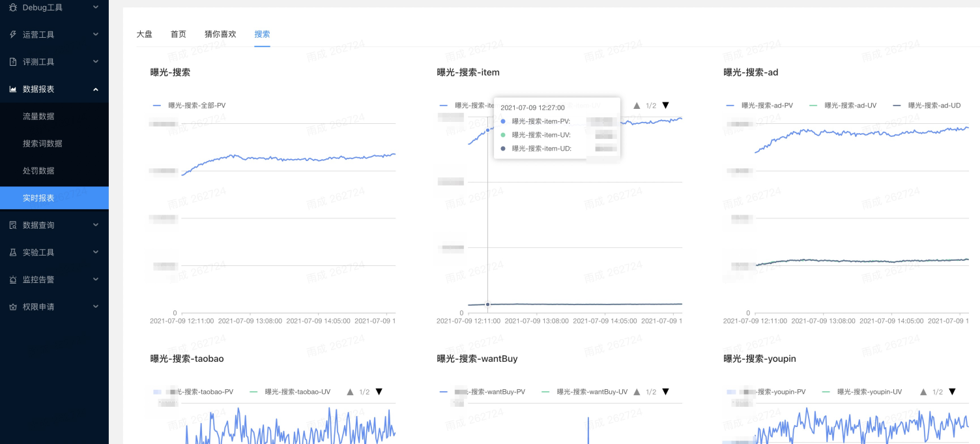Click the Debug工具 bug icon
The height and width of the screenshot is (444, 980).
click(x=13, y=7)
